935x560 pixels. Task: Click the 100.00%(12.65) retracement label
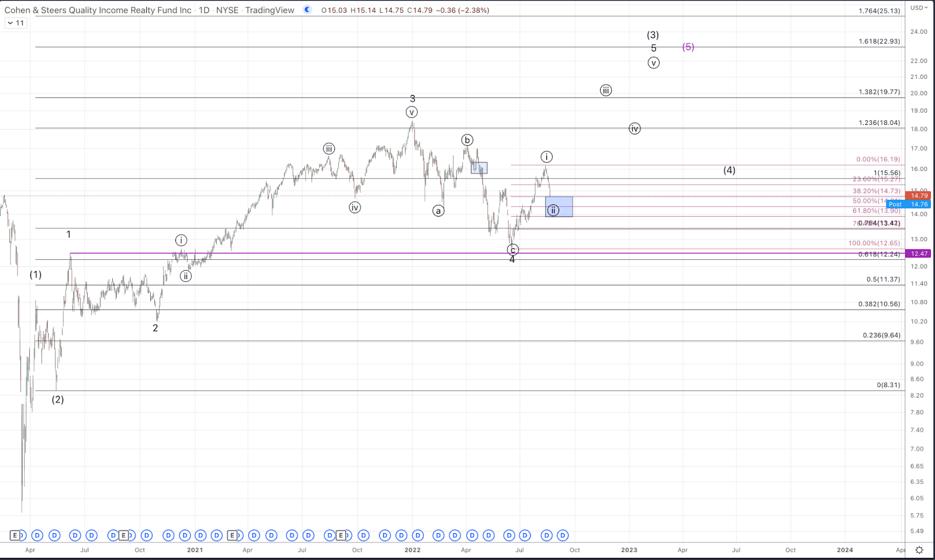coord(874,244)
